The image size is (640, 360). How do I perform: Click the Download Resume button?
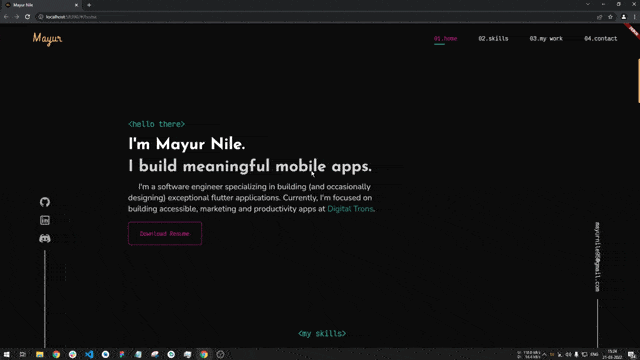165,233
